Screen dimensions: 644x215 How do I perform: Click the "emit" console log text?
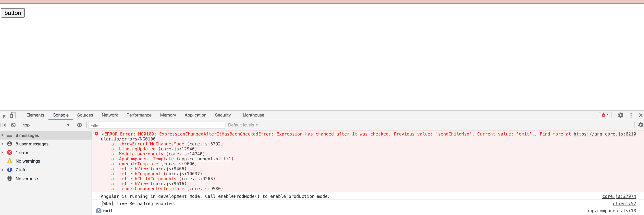(108, 211)
